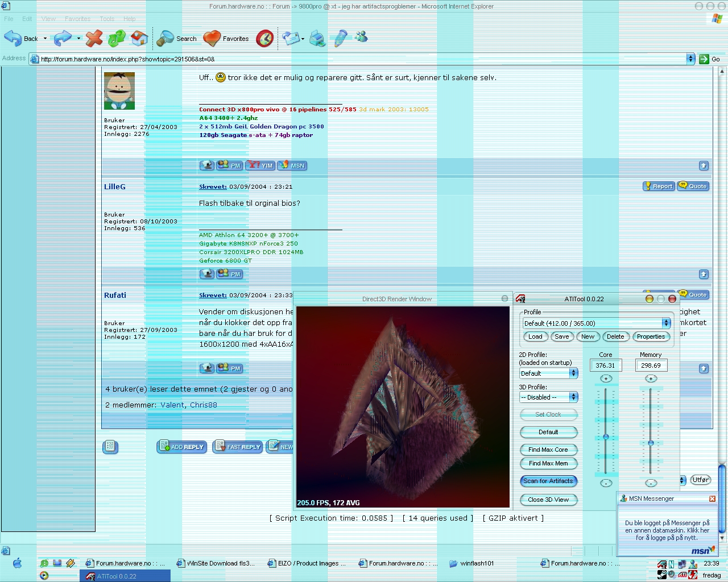This screenshot has width=728, height=582.
Task: Open the 2D Profile dropdown
Action: point(549,373)
